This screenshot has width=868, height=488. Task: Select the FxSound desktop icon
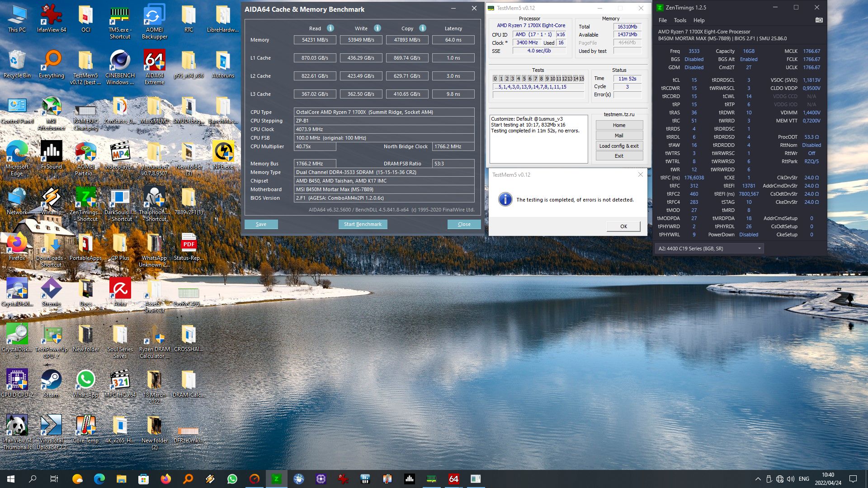(x=52, y=155)
